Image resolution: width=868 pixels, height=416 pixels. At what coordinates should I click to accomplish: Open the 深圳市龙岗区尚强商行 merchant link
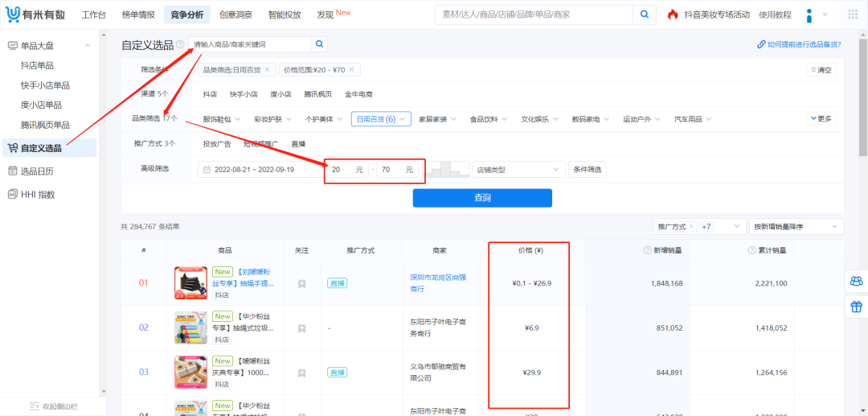(x=438, y=283)
